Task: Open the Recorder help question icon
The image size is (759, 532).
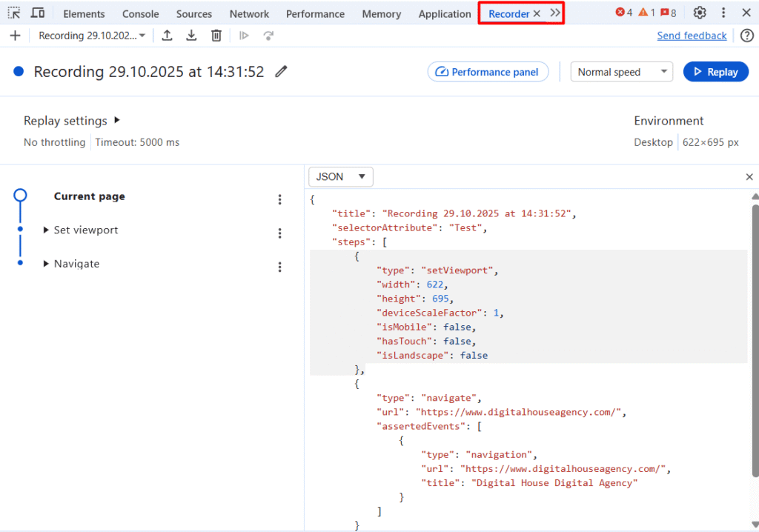Action: (x=746, y=36)
